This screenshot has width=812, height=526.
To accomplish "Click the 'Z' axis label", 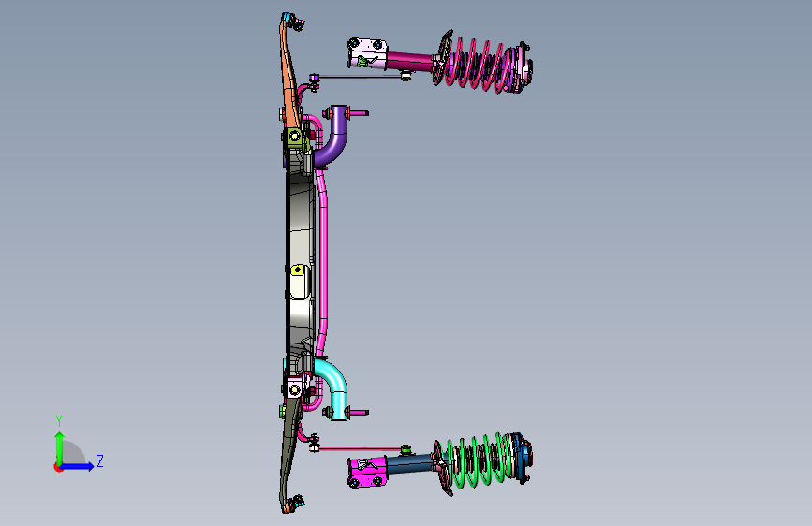I will point(100,460).
